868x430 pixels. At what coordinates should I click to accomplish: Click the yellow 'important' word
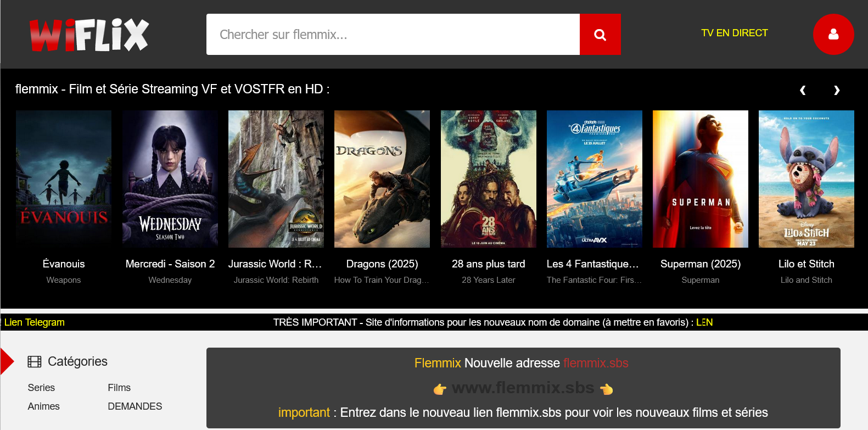tap(304, 412)
